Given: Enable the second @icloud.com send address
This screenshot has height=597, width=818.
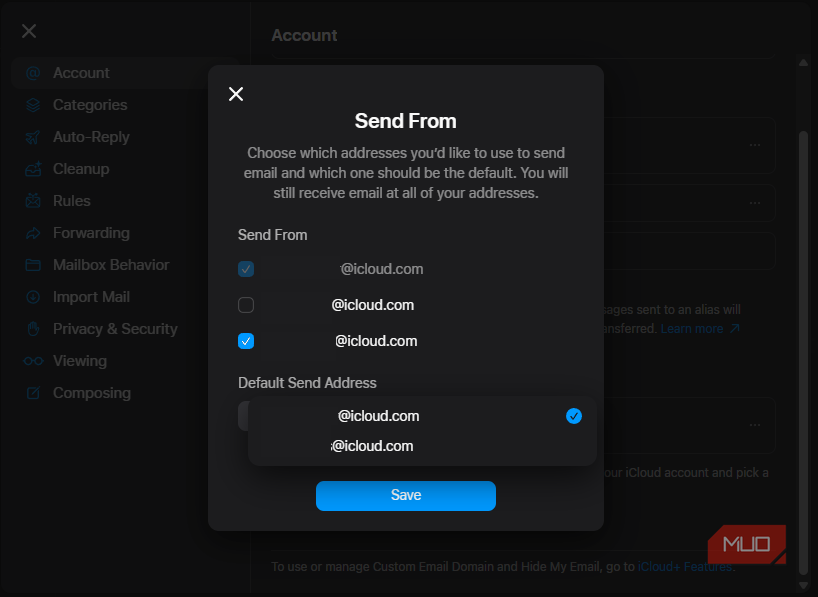Looking at the screenshot, I should coord(245,305).
